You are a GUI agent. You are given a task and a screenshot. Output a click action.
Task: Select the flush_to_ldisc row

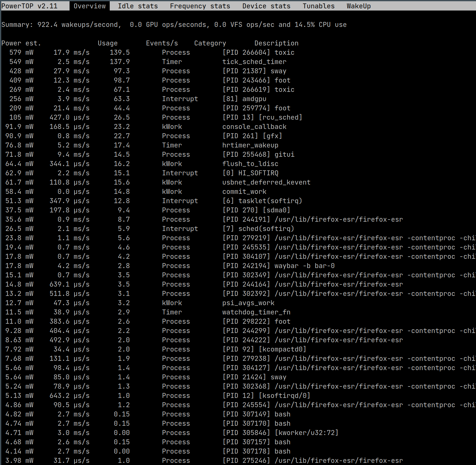tap(238, 164)
